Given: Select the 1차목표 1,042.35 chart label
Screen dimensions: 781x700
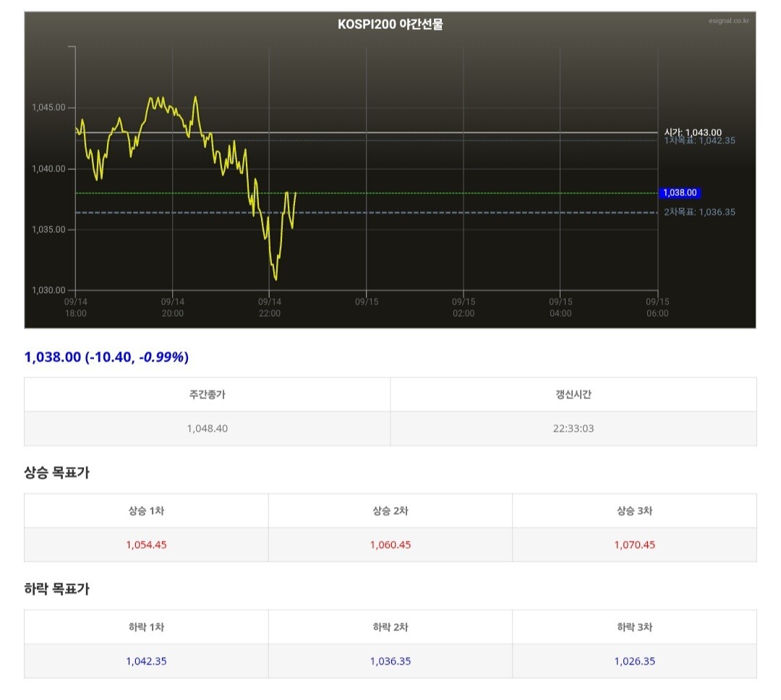Looking at the screenshot, I should coord(699,140).
